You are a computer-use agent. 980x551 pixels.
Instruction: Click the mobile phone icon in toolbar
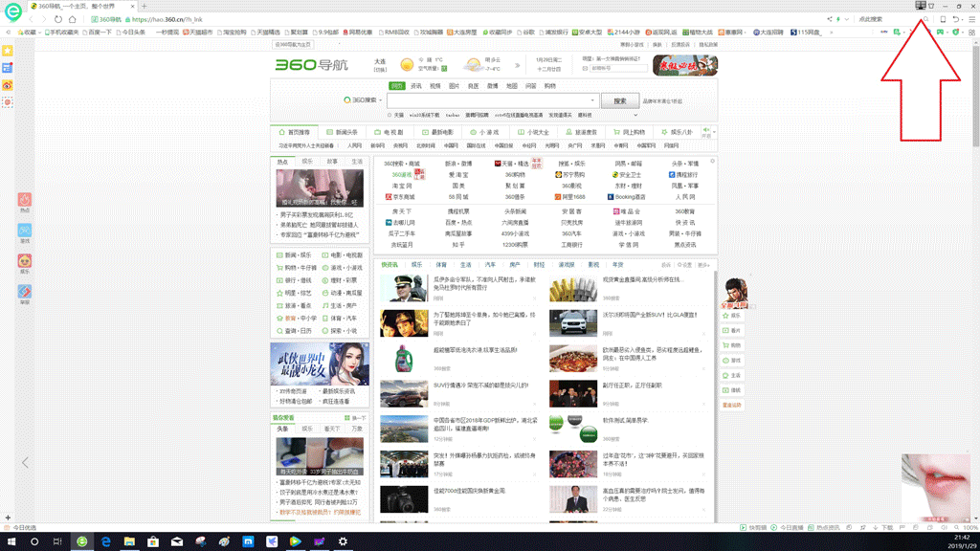(943, 19)
